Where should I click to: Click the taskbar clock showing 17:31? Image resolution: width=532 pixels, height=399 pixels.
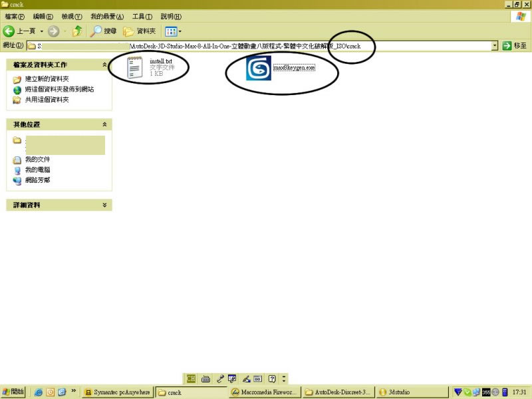(519, 392)
